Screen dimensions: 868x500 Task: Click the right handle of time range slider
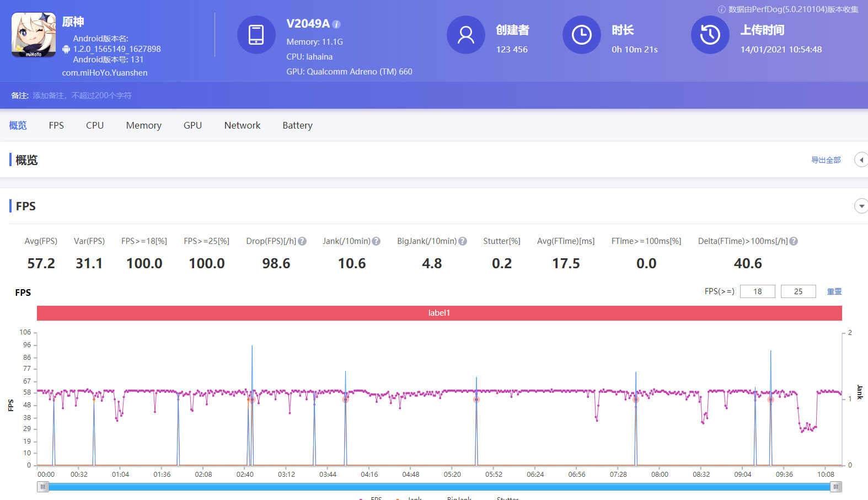[x=836, y=487]
